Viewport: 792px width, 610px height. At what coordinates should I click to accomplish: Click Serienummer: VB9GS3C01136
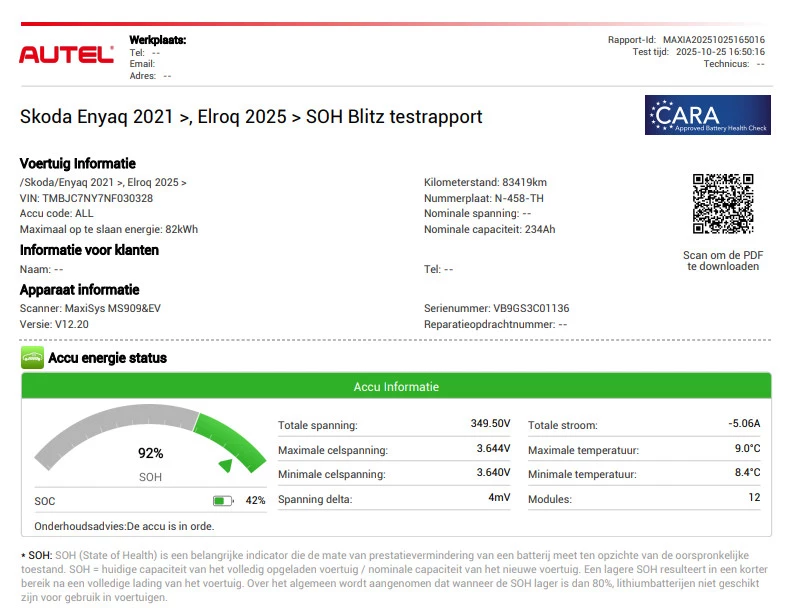tap(497, 308)
